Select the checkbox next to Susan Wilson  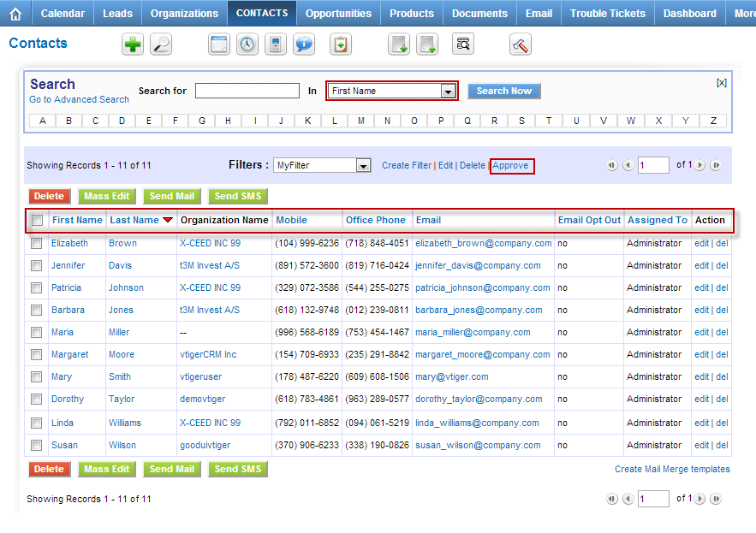tap(37, 445)
